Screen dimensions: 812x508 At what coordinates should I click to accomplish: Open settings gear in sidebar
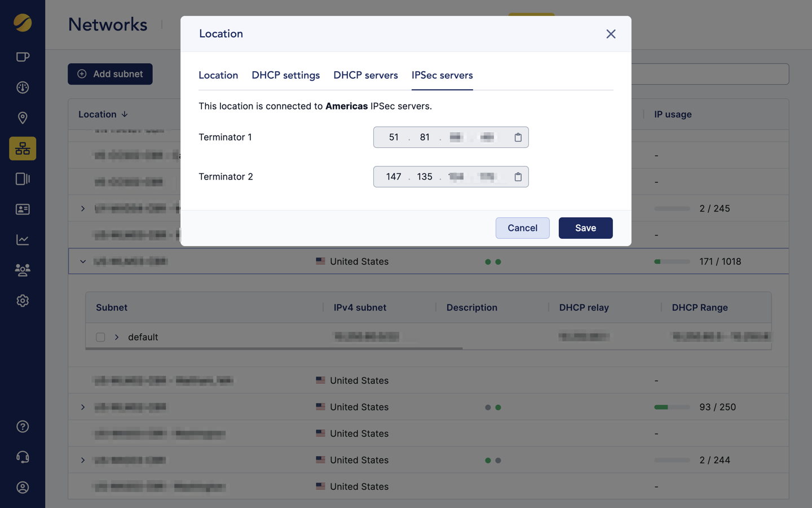click(x=23, y=301)
